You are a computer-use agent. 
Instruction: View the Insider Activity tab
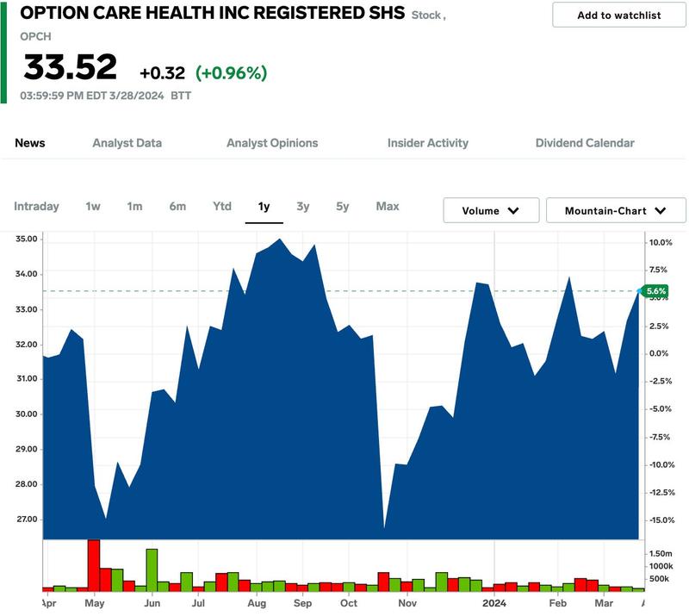(427, 143)
